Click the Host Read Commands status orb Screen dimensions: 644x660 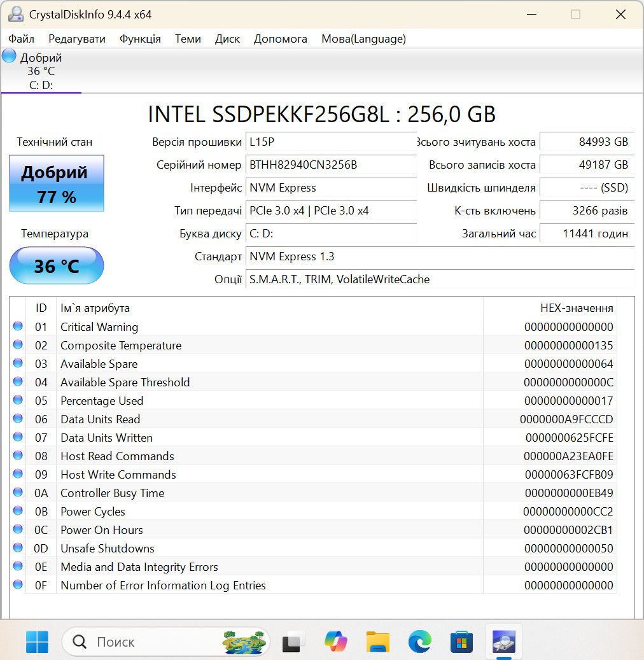(18, 456)
